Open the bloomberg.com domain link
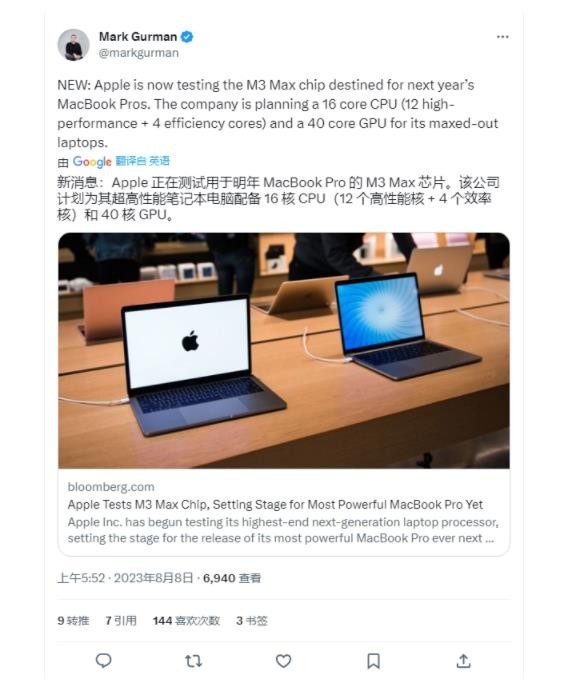568x688 pixels. click(x=111, y=487)
